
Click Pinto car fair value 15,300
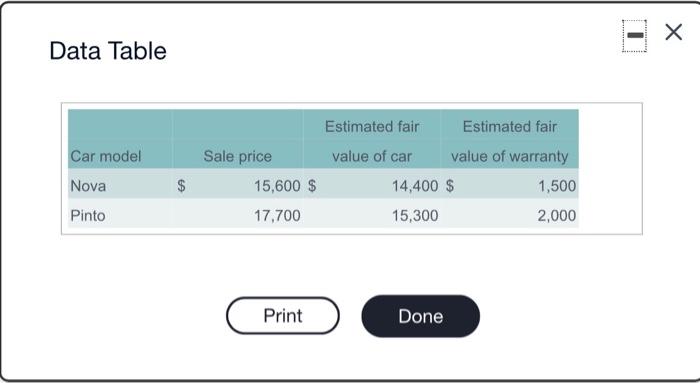[415, 216]
